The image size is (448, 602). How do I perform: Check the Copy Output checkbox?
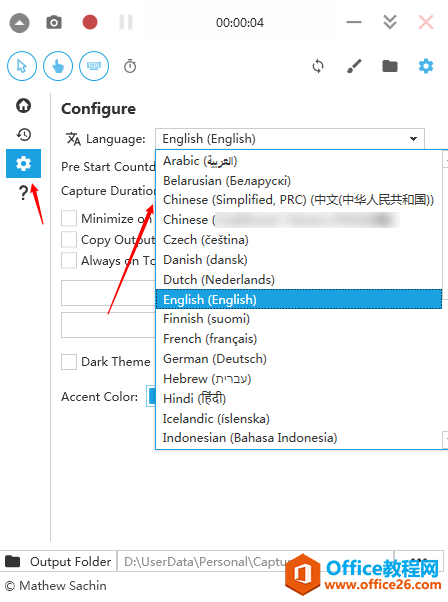point(69,240)
